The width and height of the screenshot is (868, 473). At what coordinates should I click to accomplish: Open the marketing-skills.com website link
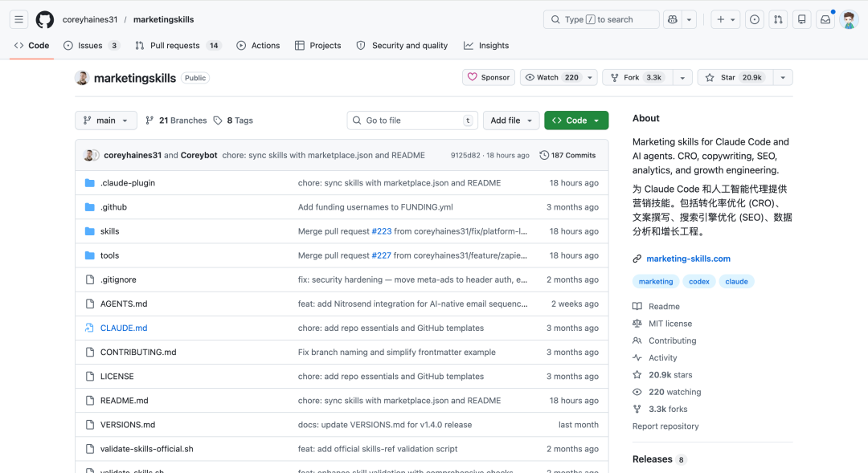pos(688,259)
